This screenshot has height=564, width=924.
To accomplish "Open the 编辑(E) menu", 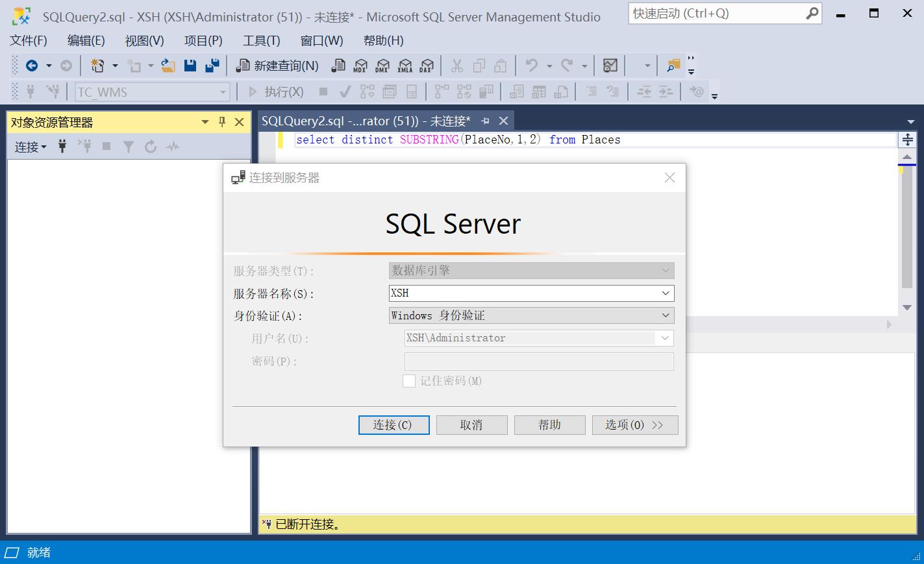I will (86, 40).
